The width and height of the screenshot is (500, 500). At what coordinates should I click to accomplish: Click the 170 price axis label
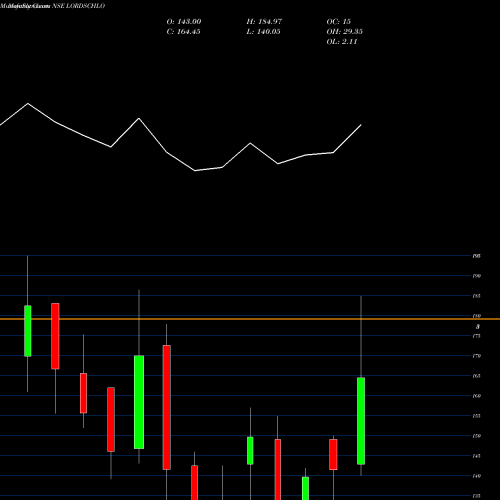pos(477,356)
